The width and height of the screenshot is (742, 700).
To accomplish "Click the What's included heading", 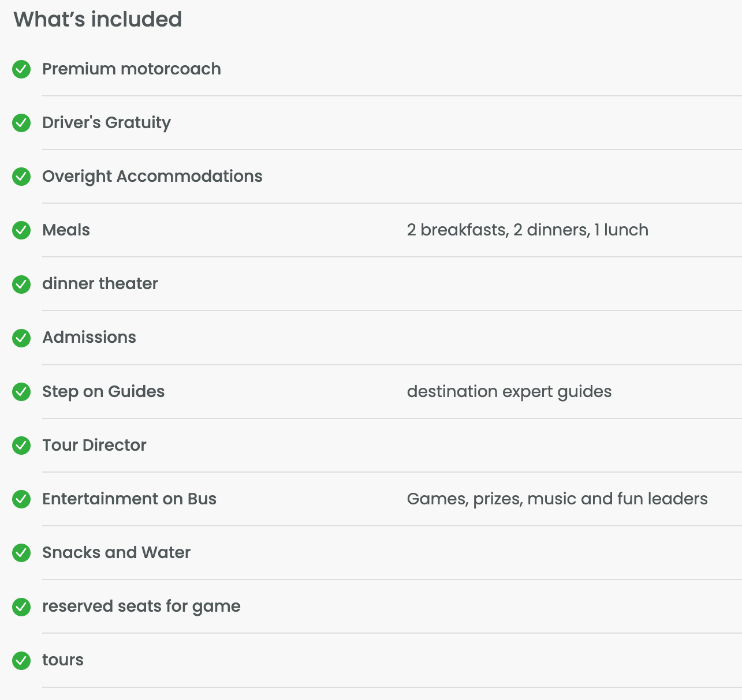I will click(98, 19).
